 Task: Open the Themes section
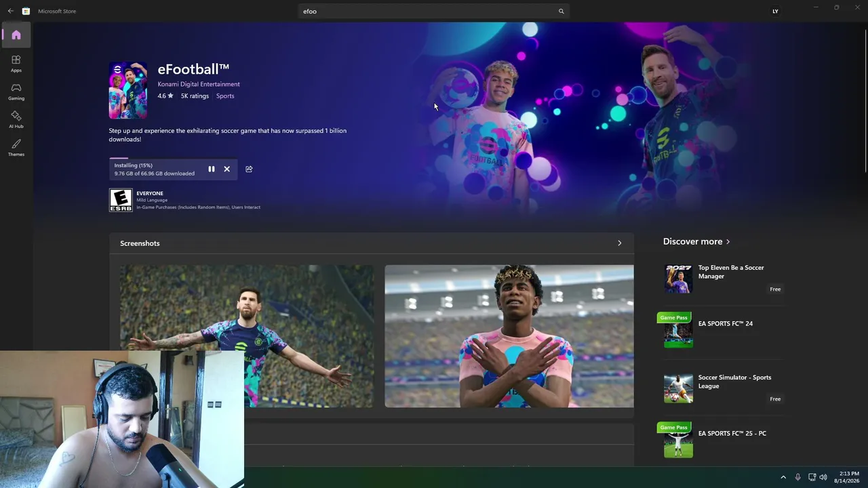16,148
